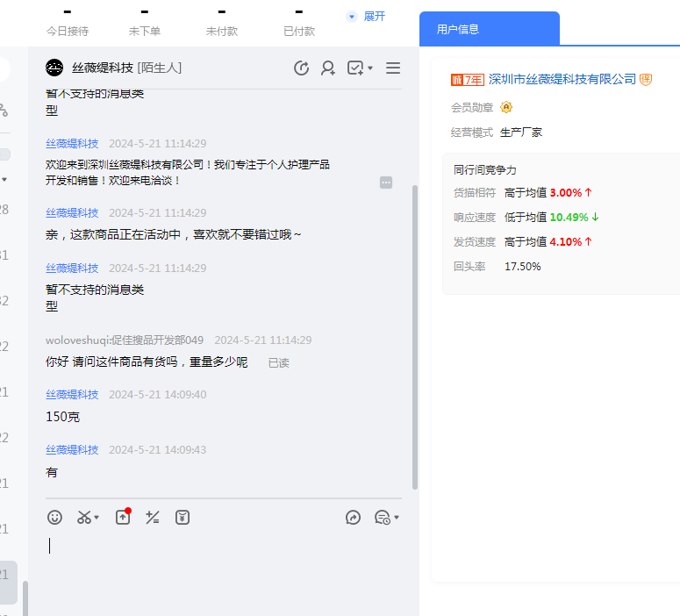This screenshot has height=616, width=680.
Task: Open 深圳市丝薇缇科技有限公司 company link
Action: pos(562,80)
